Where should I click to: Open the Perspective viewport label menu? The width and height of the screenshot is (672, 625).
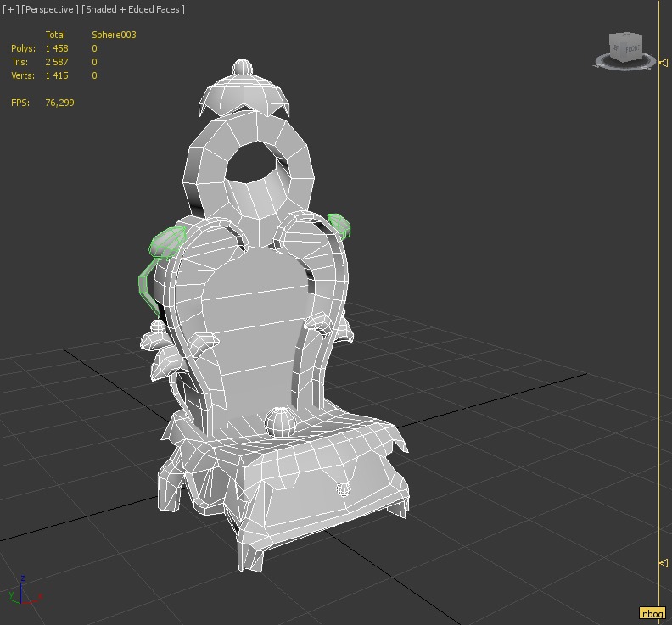click(50, 9)
